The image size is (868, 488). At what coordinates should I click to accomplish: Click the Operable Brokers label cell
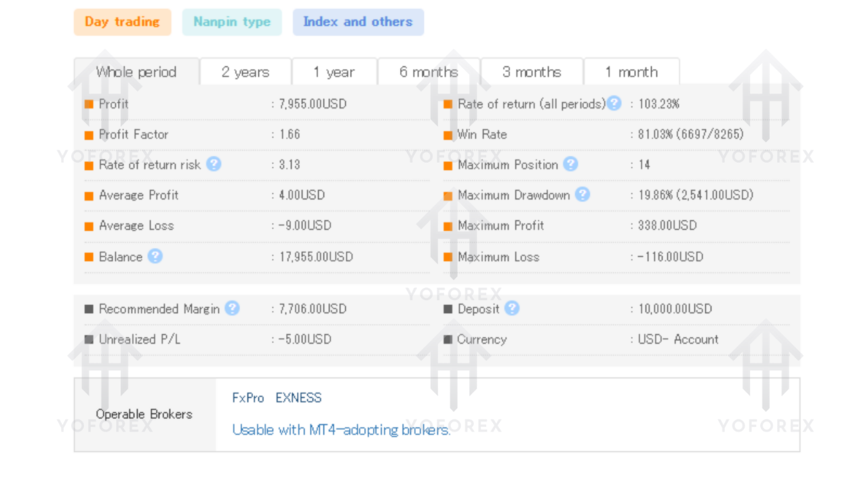pyautogui.click(x=144, y=414)
